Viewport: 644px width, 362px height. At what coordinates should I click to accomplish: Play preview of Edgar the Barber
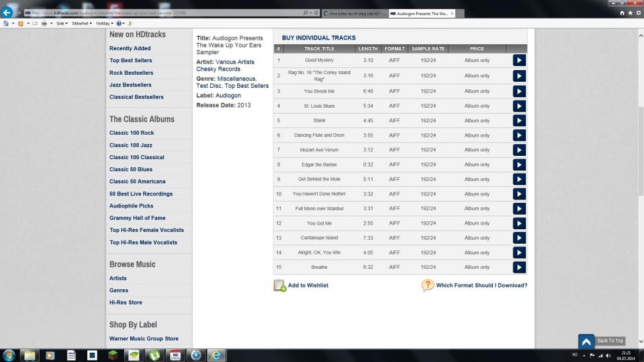click(519, 164)
